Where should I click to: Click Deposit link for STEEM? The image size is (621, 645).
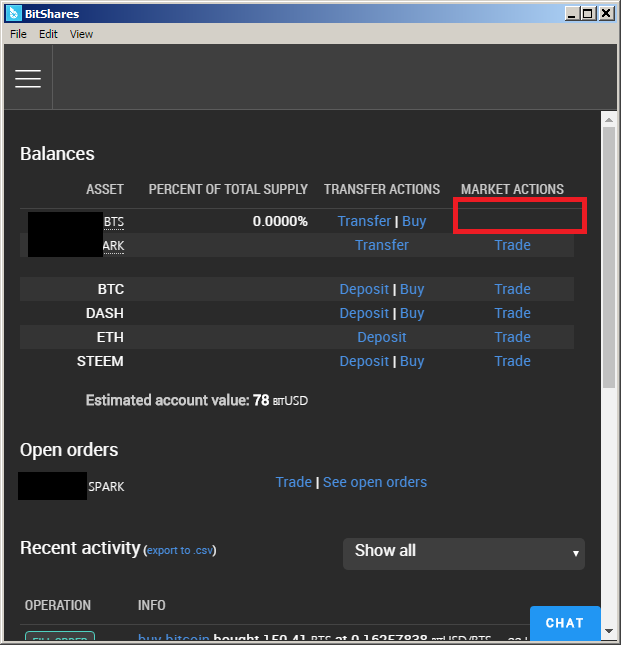tap(364, 361)
